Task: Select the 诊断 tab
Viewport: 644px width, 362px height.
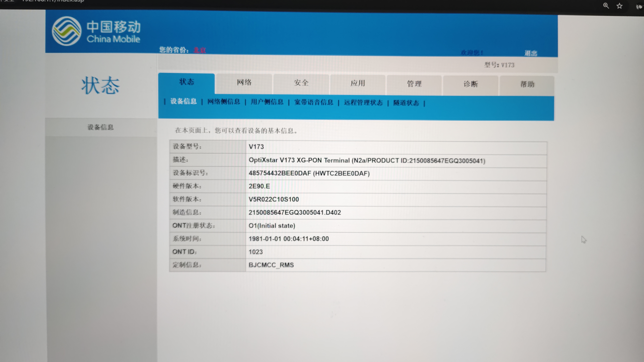Action: [x=470, y=84]
